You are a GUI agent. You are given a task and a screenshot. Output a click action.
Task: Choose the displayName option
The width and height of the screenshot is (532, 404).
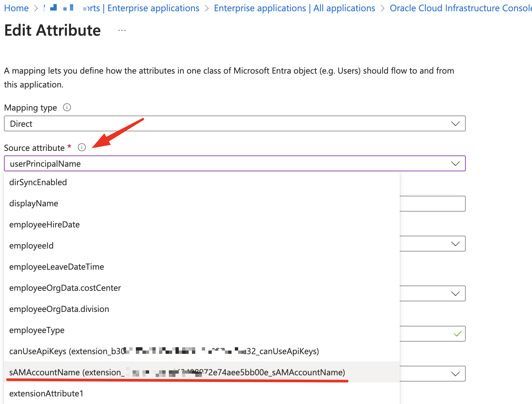click(202, 203)
